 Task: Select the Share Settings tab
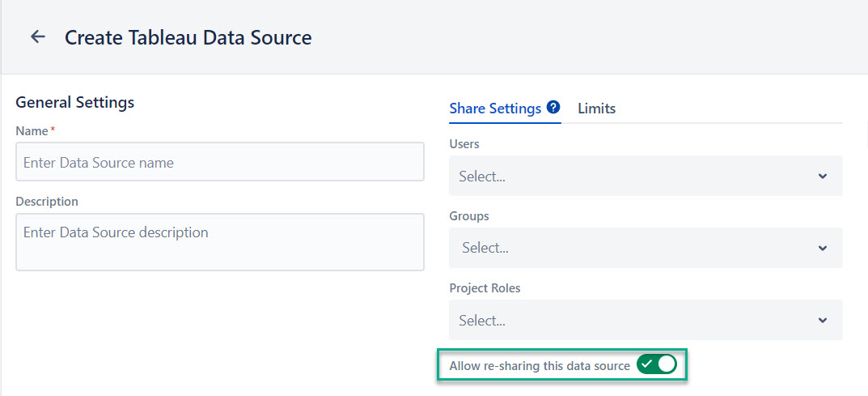click(x=495, y=109)
